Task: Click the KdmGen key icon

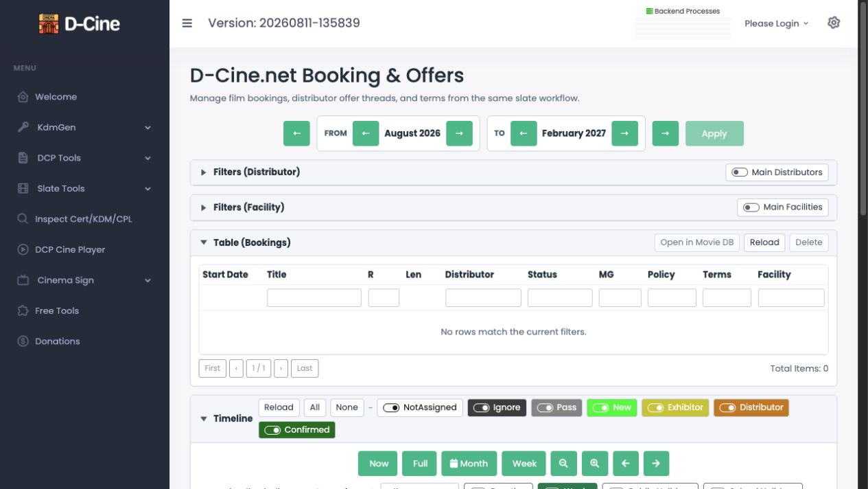Action: click(x=23, y=127)
